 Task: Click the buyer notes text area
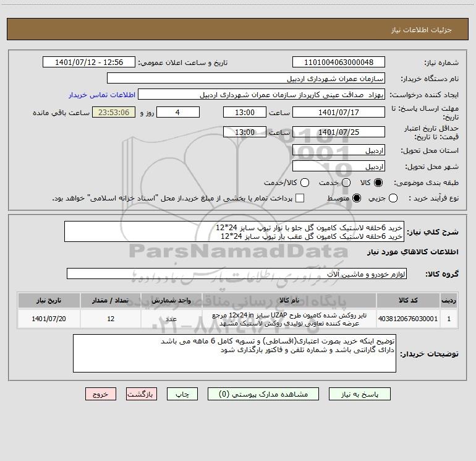coord(234,353)
